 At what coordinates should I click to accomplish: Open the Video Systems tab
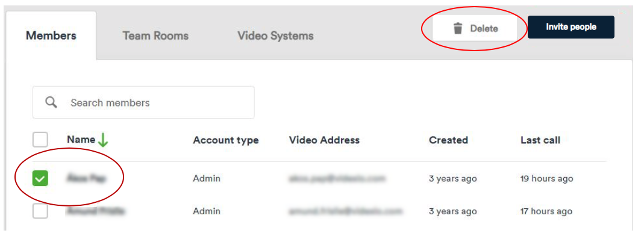click(275, 36)
